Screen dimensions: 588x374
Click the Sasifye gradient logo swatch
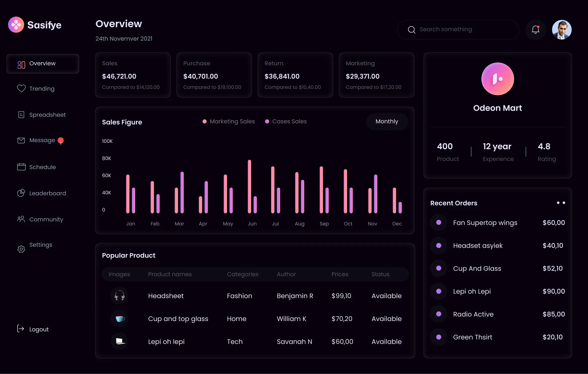tap(16, 24)
